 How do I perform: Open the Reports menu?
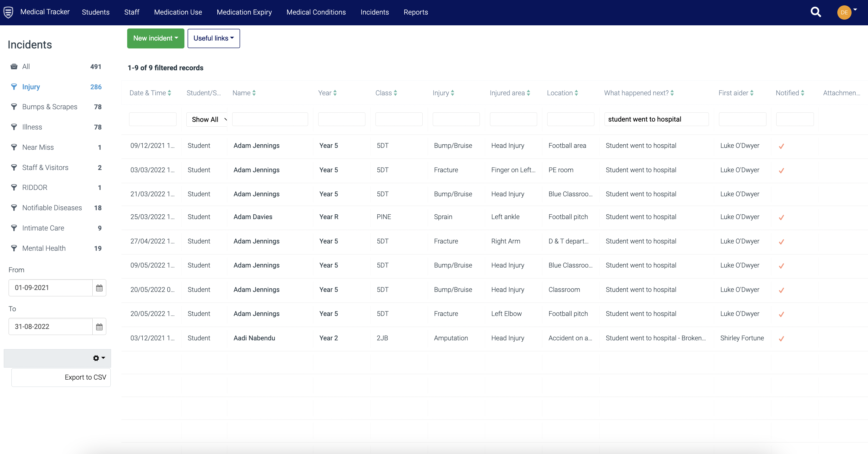coord(416,12)
